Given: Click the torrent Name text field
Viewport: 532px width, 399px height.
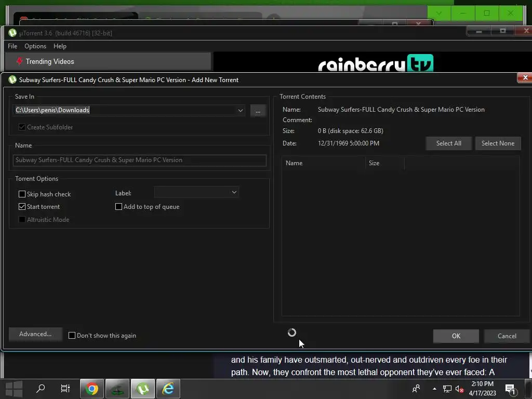Looking at the screenshot, I should [139, 160].
